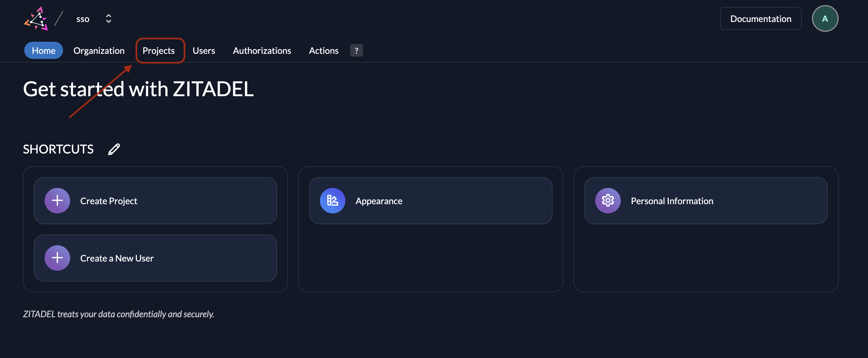The image size is (868, 358).
Task: Expand the Actions navigation entry
Action: point(323,51)
